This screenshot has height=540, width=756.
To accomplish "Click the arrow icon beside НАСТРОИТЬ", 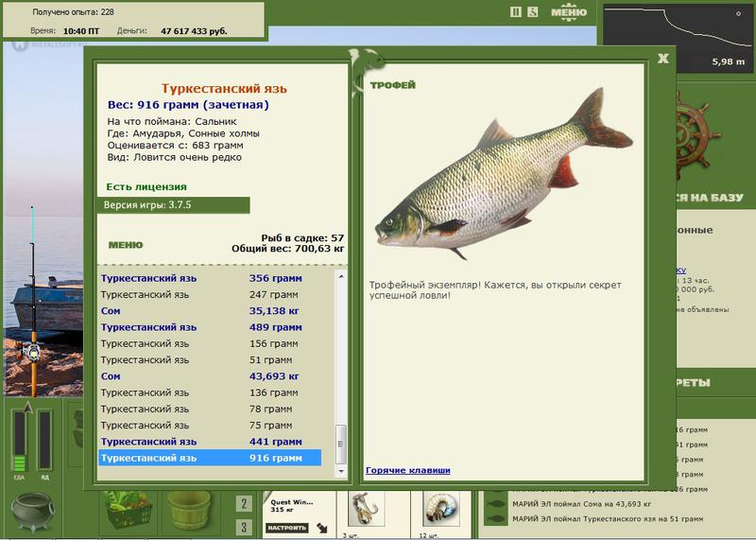I will [x=322, y=528].
